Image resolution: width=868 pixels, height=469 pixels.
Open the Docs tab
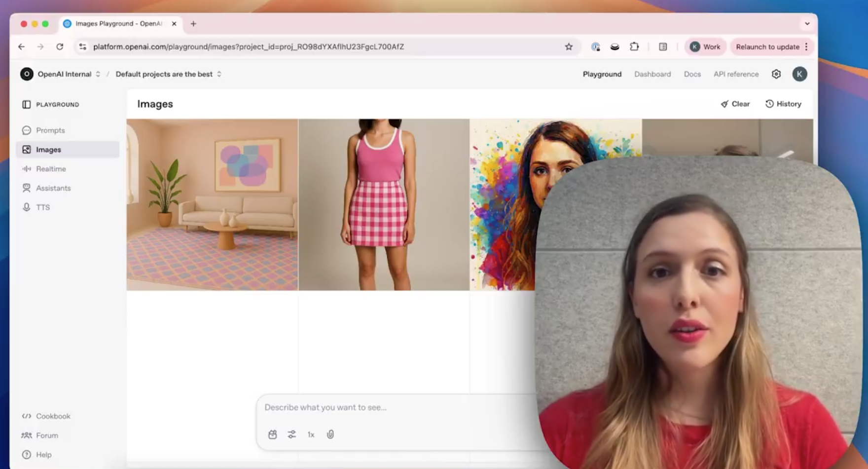click(692, 74)
